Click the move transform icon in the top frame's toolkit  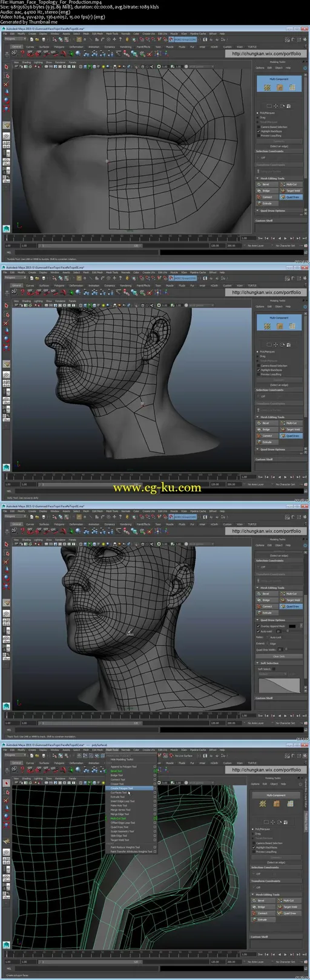[x=275, y=106]
